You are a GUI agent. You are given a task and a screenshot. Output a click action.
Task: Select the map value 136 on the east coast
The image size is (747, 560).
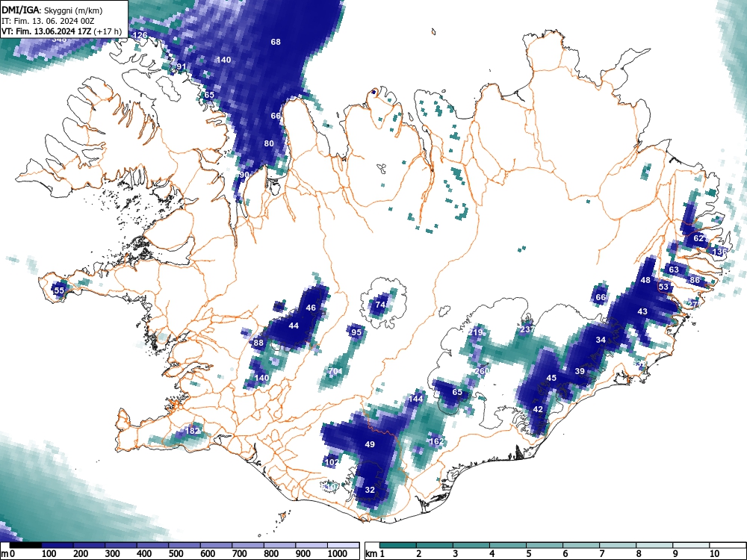click(x=720, y=252)
